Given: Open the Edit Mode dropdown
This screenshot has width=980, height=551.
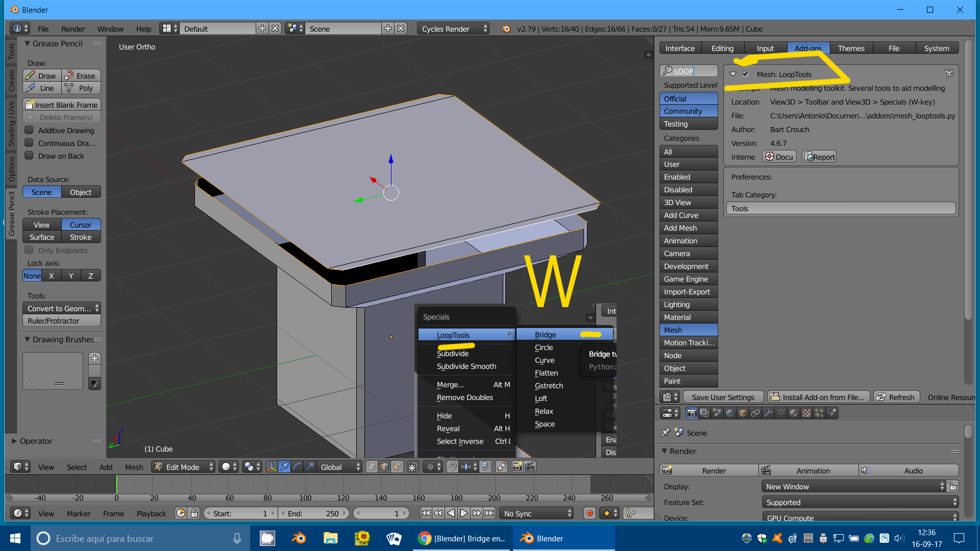Looking at the screenshot, I should 184,467.
